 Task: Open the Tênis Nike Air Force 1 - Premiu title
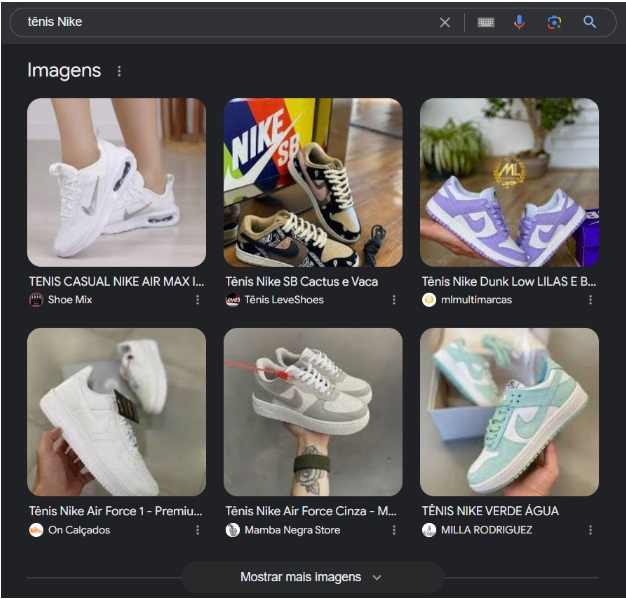116,511
